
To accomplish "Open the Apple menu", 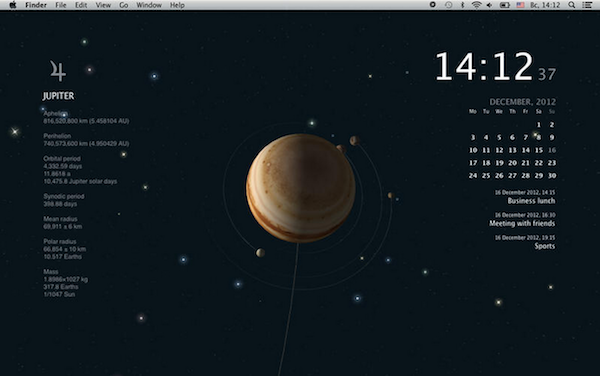I will (x=13, y=5).
